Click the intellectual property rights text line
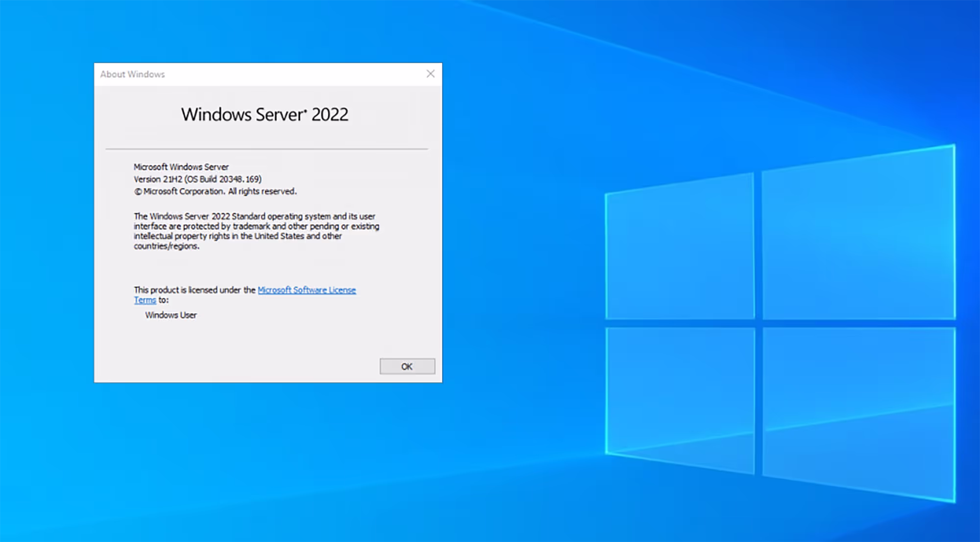Image resolution: width=980 pixels, height=542 pixels. coord(238,236)
